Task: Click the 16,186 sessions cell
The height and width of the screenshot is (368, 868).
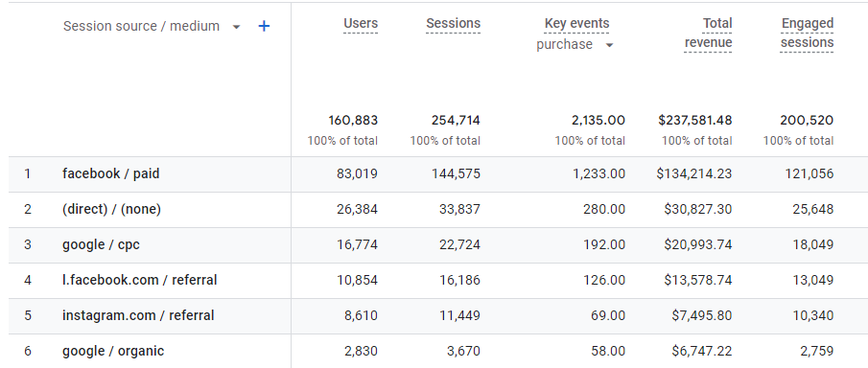Action: (x=459, y=280)
